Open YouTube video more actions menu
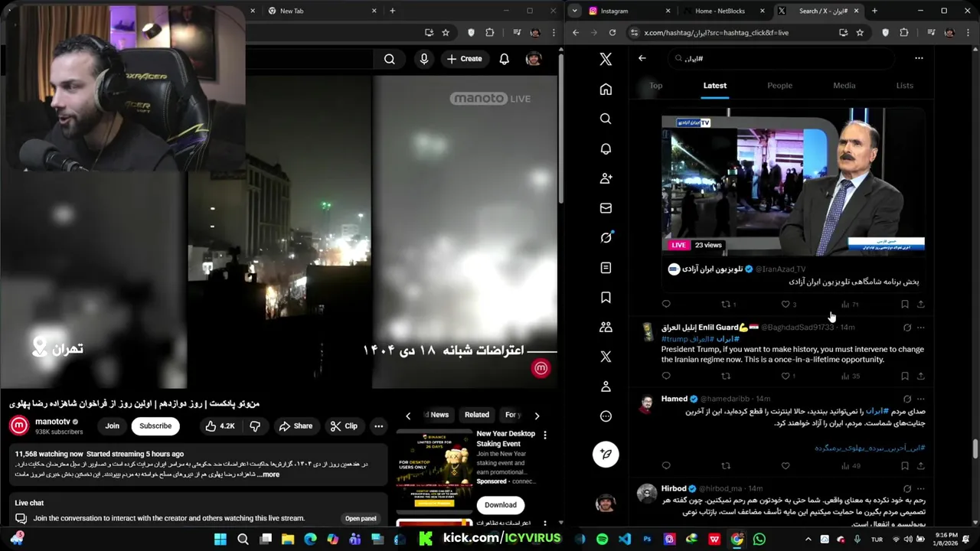980x551 pixels. pyautogui.click(x=378, y=426)
